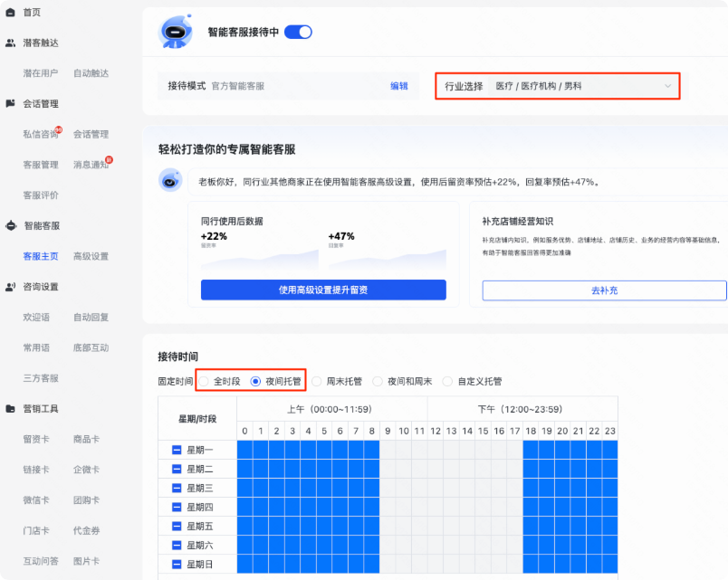Click hour 9 column header
Screen dimensions: 728x580
click(x=388, y=431)
